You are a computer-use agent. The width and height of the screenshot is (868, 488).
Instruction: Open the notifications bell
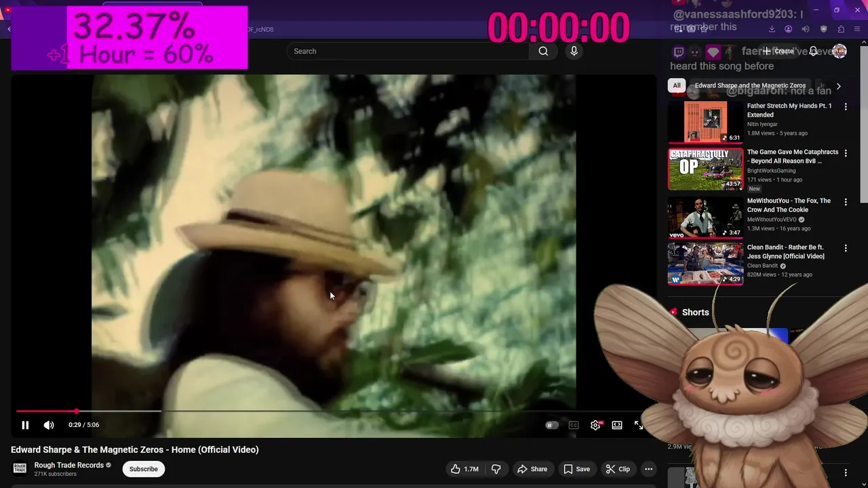(x=813, y=51)
